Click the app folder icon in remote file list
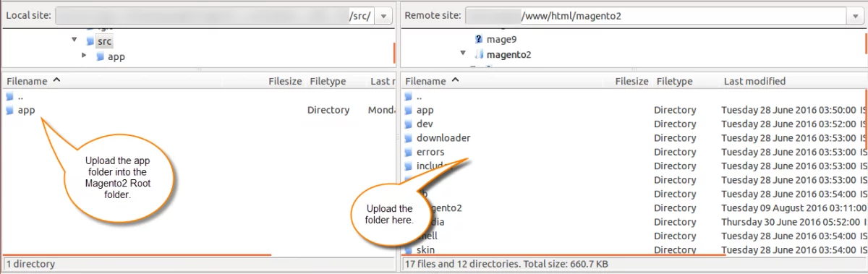This screenshot has height=274, width=868. (x=408, y=111)
